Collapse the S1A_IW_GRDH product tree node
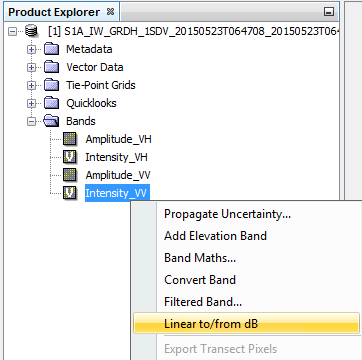Image resolution: width=362 pixels, height=360 pixels. coord(12,32)
